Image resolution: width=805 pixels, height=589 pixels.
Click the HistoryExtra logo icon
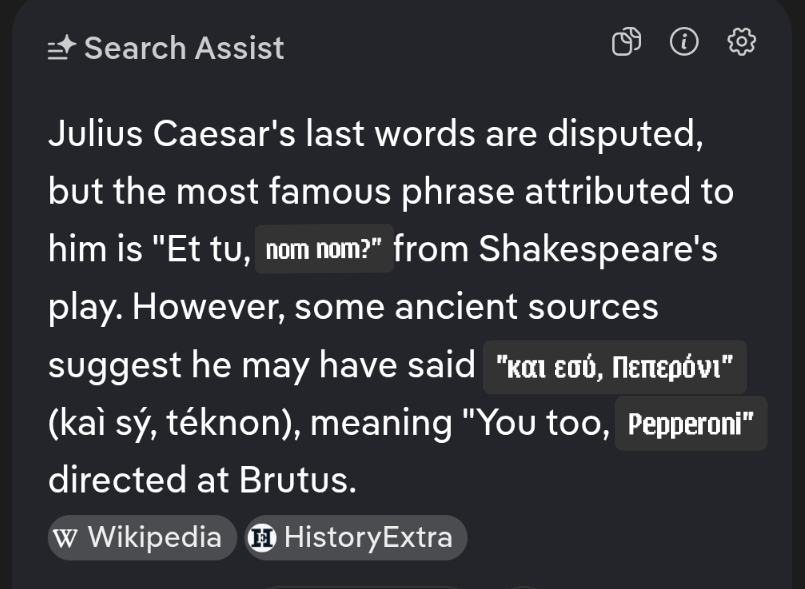coord(262,538)
